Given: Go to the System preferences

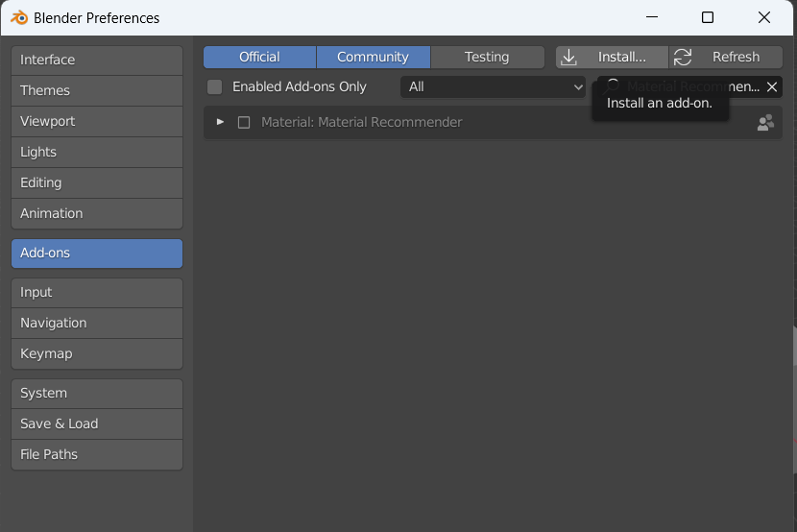Looking at the screenshot, I should tap(97, 394).
